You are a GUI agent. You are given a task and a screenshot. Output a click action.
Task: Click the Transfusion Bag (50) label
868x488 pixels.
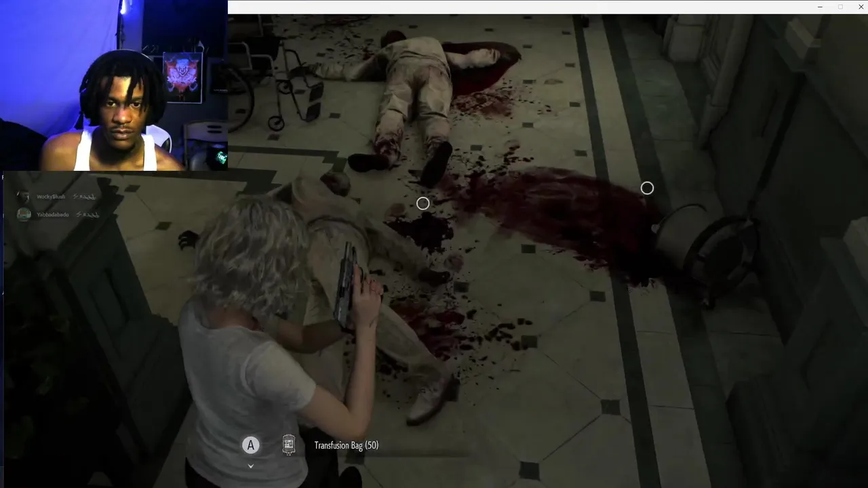[347, 445]
